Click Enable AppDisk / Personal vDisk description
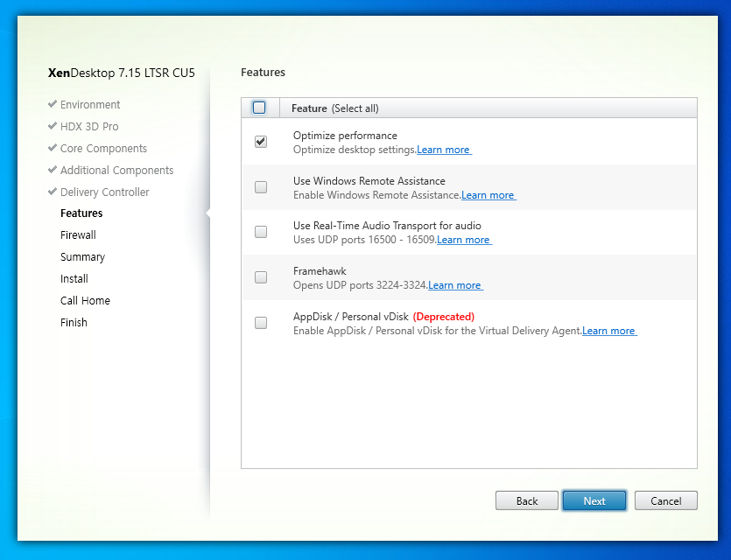The height and width of the screenshot is (560, 731). [x=438, y=331]
